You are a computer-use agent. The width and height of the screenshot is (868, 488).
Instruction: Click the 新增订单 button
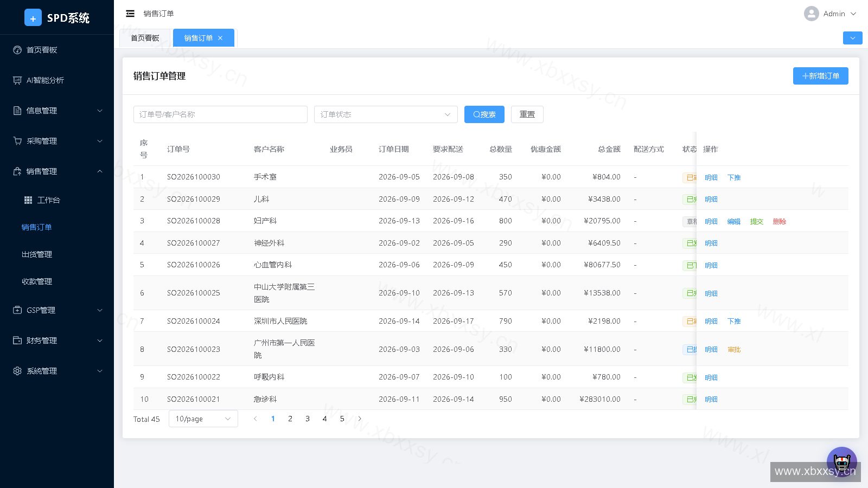[821, 76]
